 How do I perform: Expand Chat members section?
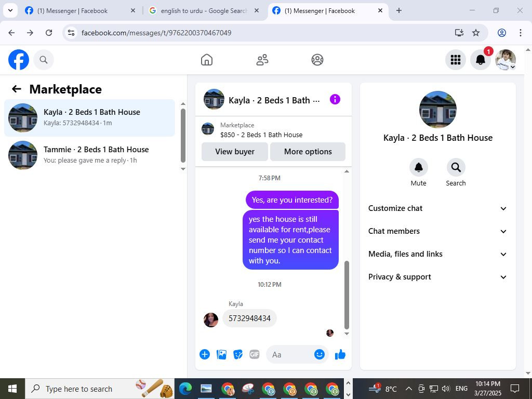pyautogui.click(x=437, y=231)
